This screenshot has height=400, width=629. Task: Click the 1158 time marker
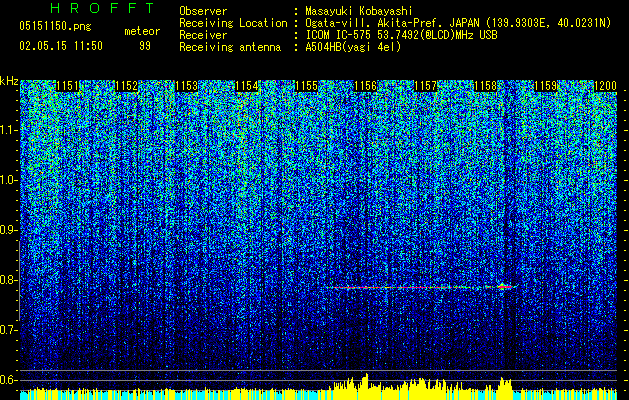coord(485,86)
